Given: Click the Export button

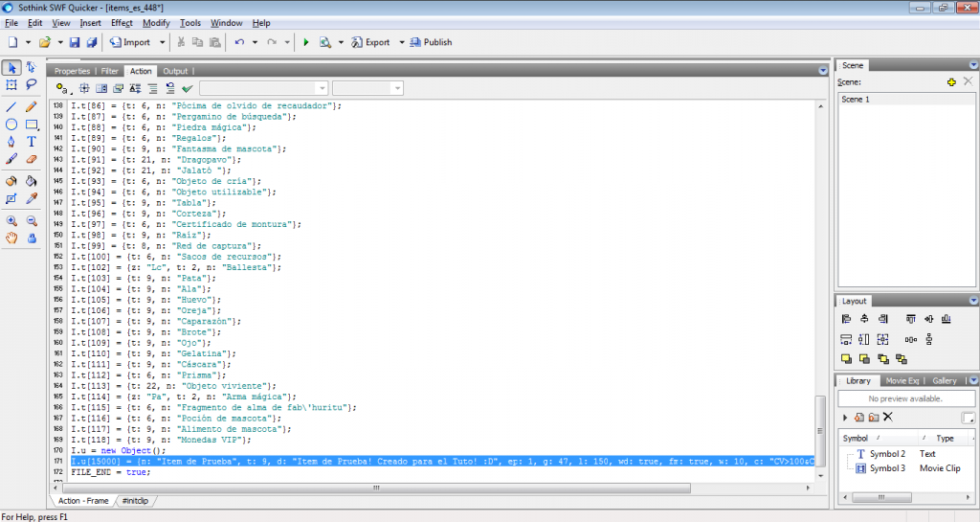Looking at the screenshot, I should (370, 42).
